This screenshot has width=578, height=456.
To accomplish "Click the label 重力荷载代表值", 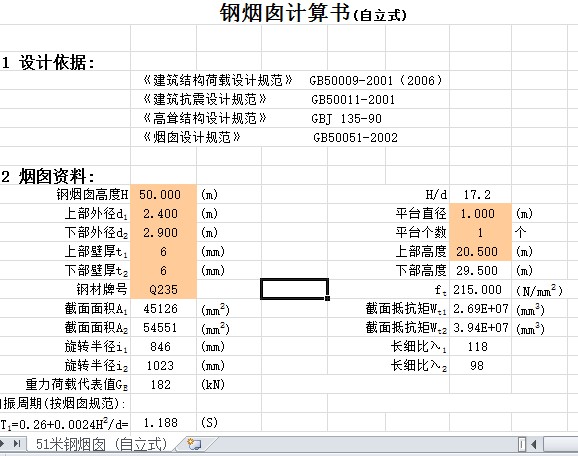I will tap(77, 384).
